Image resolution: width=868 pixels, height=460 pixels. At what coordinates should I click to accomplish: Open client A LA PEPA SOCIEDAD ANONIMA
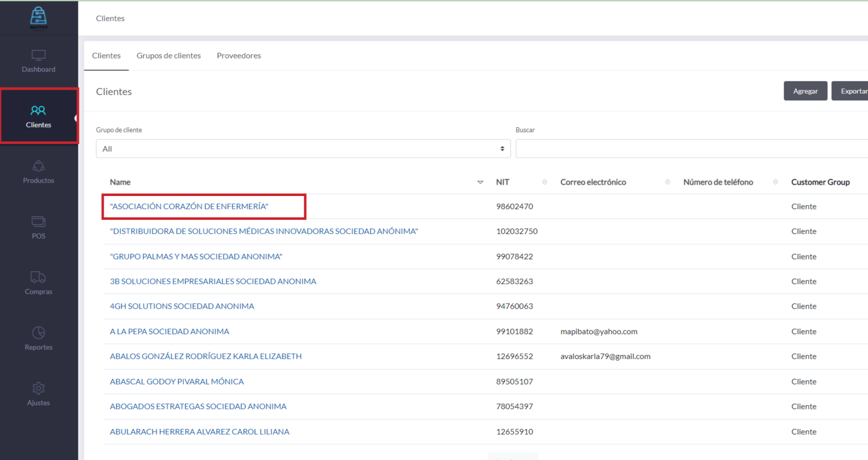(169, 331)
